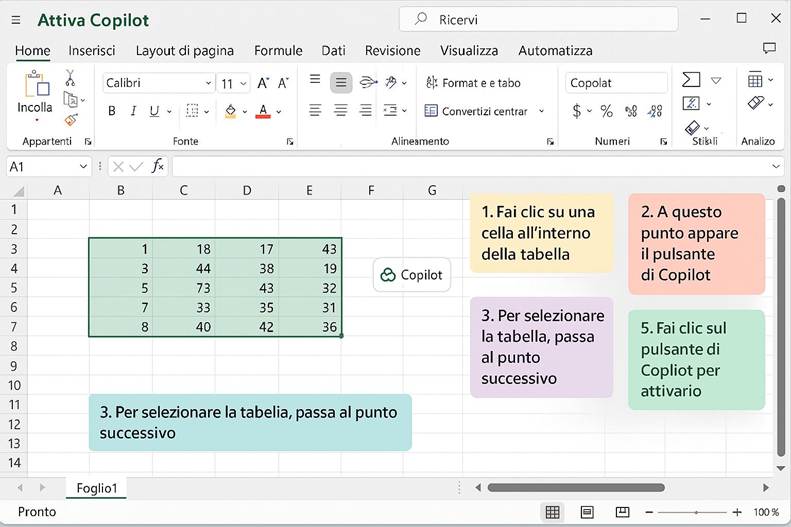
Task: Switch to Normal view icon
Action: [x=552, y=512]
